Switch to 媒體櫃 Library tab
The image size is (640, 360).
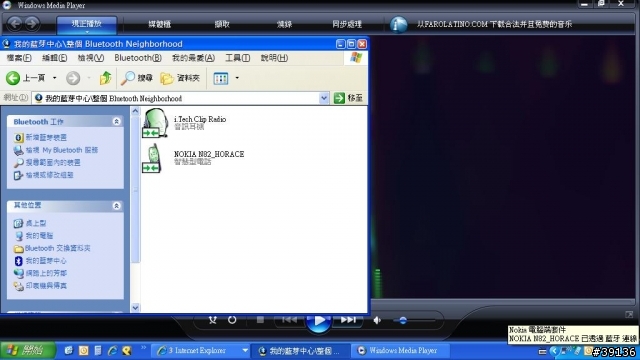pyautogui.click(x=160, y=24)
